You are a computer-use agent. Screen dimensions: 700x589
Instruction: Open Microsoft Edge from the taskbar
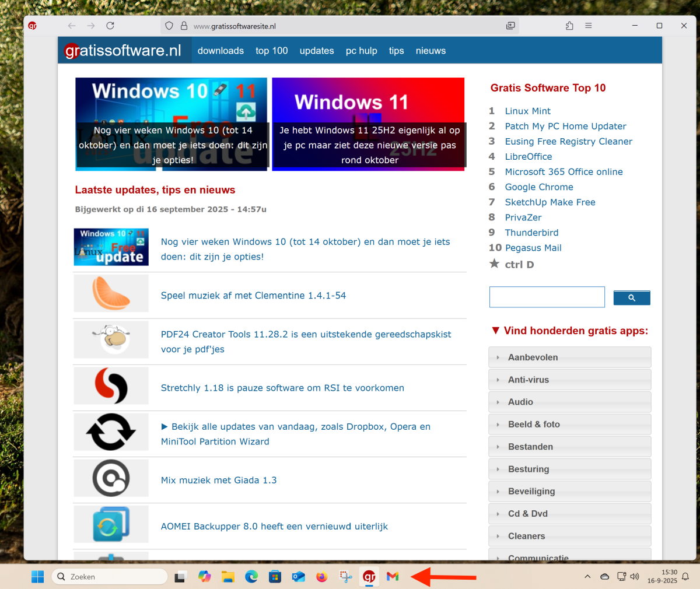pos(251,577)
